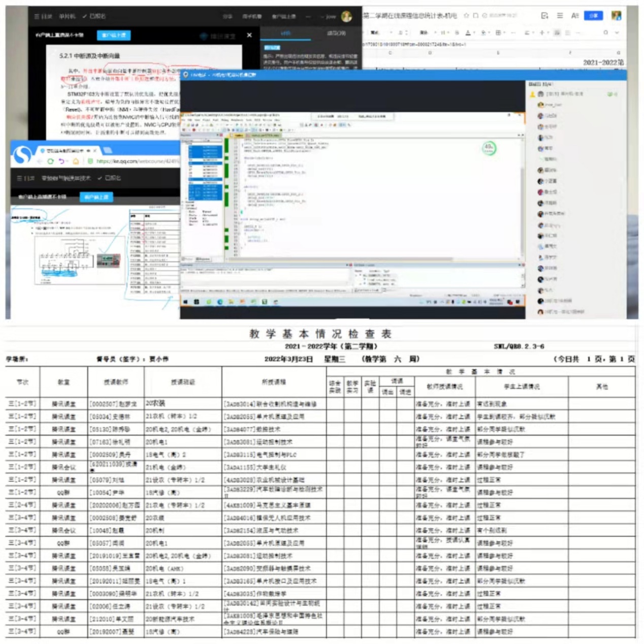This screenshot has width=644, height=644.
Task: Click the browser refresh icon
Action: point(50,161)
